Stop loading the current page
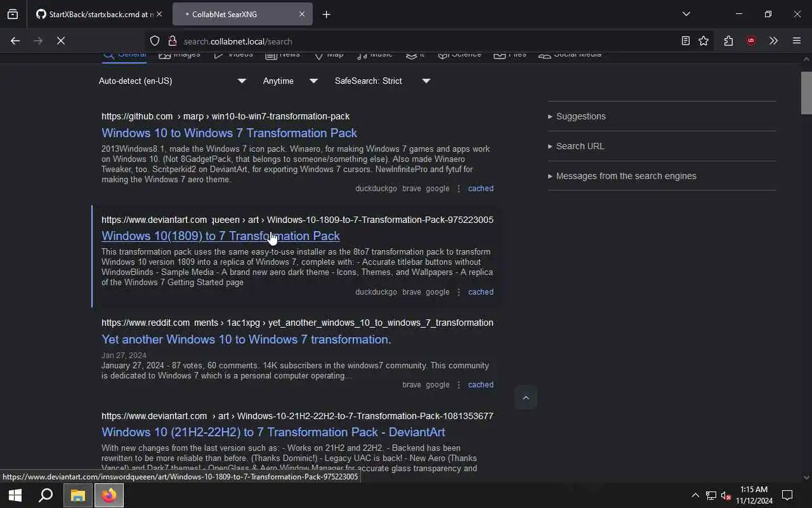Screen dimensions: 812x508 pos(61,41)
